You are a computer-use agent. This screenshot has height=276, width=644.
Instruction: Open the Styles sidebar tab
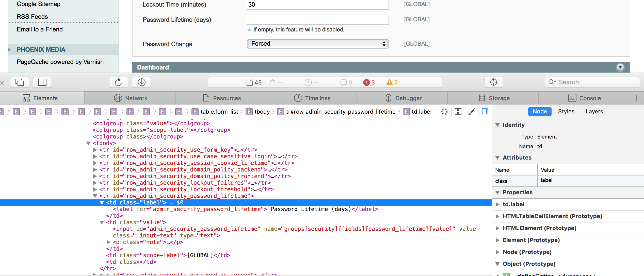pyautogui.click(x=566, y=112)
